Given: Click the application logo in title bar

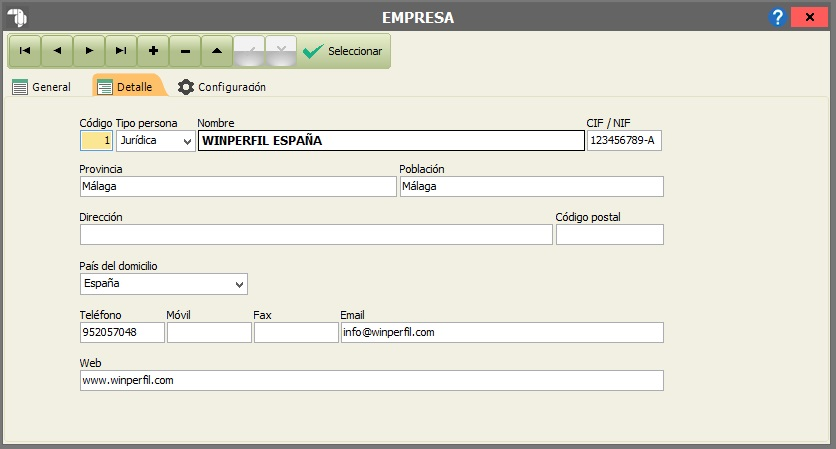Looking at the screenshot, I should 18,17.
